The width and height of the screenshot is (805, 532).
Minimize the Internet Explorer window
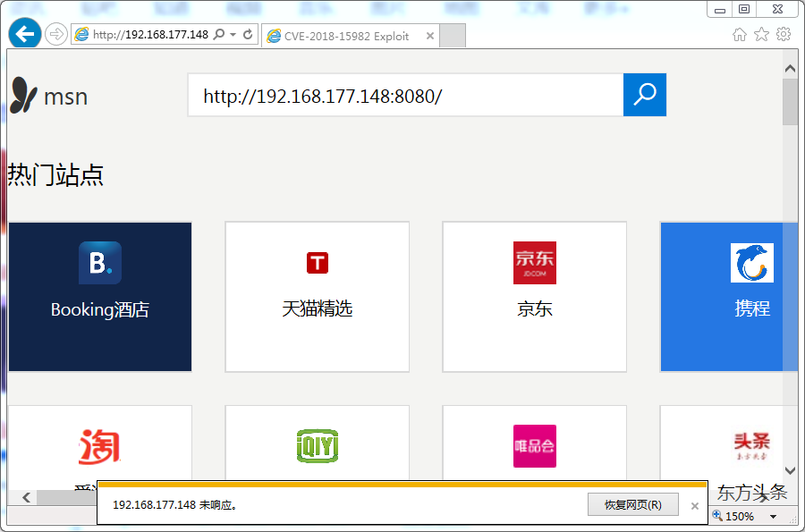pyautogui.click(x=720, y=9)
